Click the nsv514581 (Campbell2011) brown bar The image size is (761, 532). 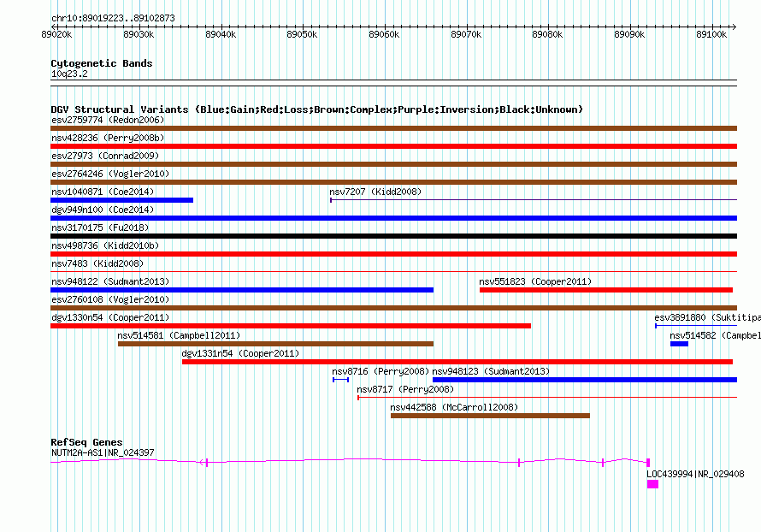(x=275, y=344)
